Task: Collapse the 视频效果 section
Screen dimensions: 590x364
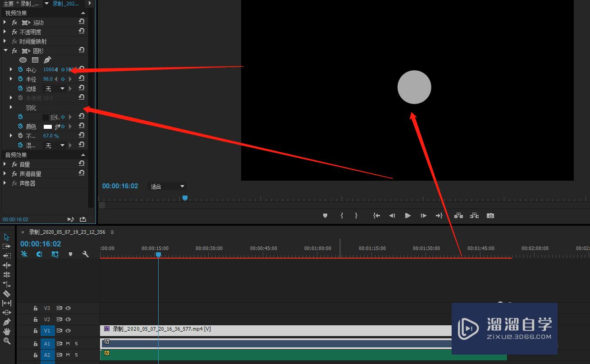Action: (83, 13)
